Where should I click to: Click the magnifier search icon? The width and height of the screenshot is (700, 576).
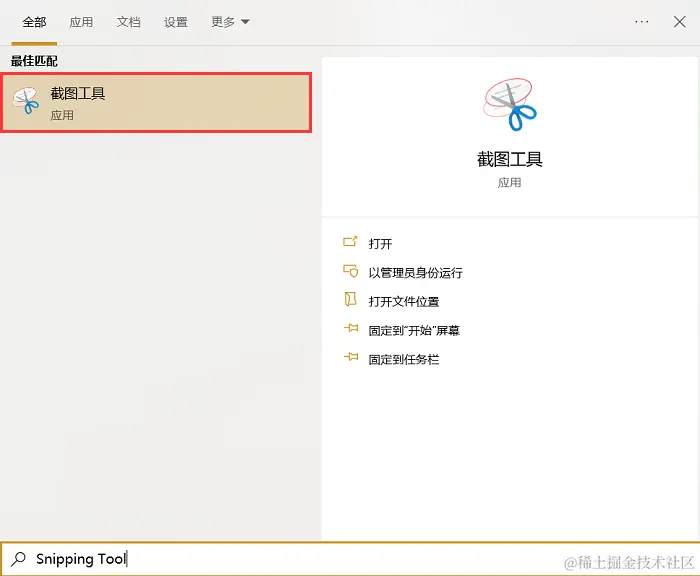(18, 559)
